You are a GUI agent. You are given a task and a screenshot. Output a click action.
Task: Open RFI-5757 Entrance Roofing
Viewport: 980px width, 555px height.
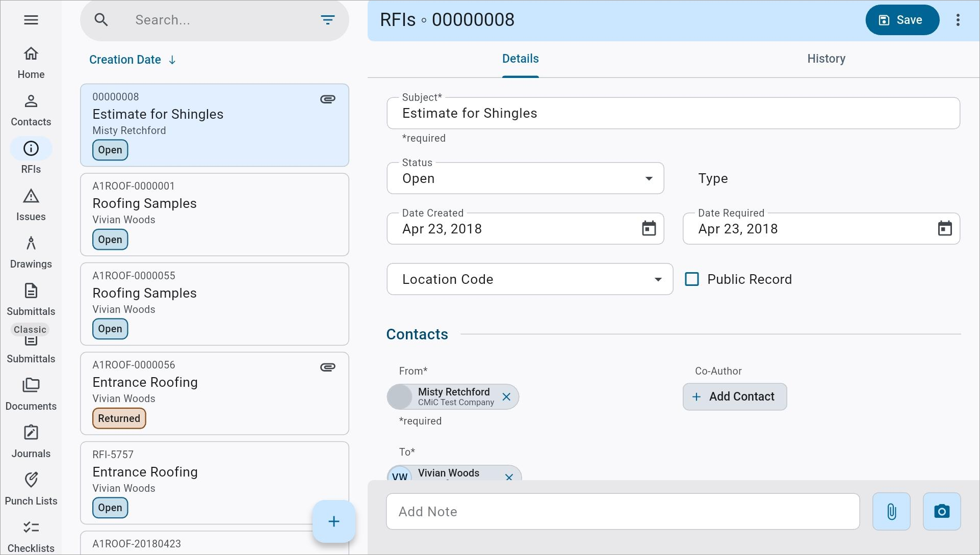(x=215, y=483)
